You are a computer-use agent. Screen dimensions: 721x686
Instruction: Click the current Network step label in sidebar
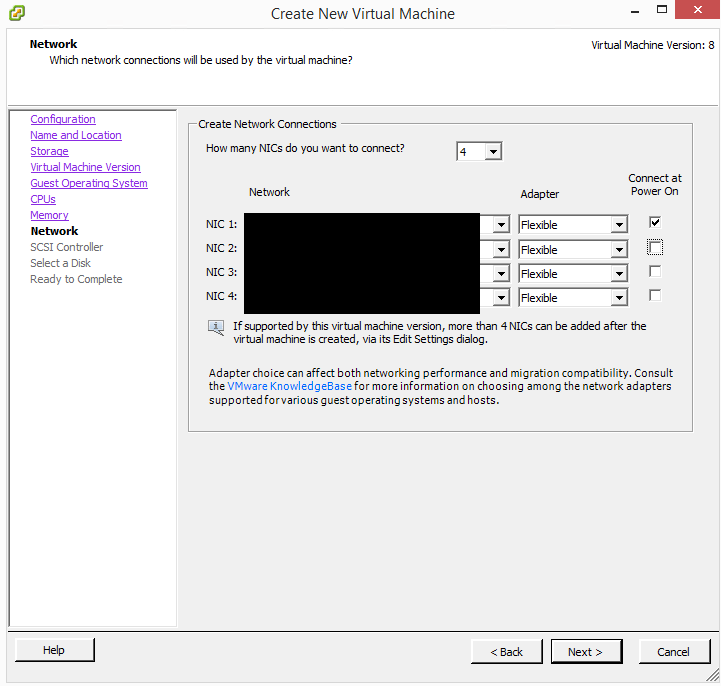(x=54, y=231)
